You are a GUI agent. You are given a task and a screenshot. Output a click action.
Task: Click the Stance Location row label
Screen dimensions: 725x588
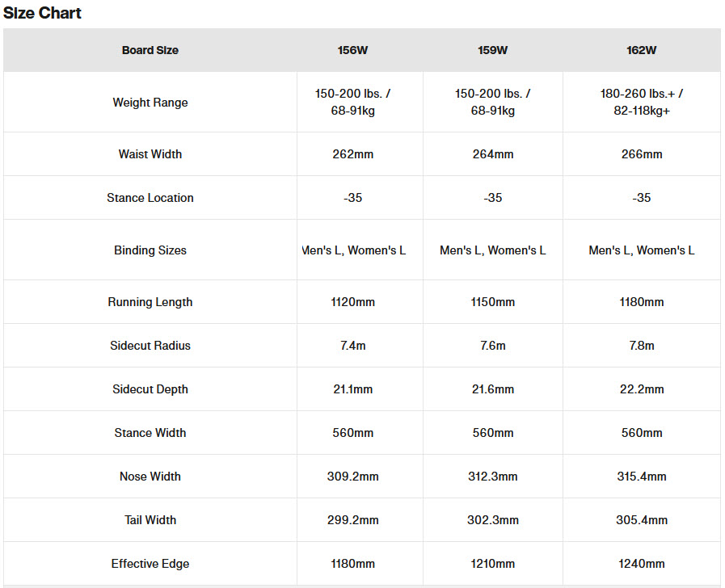[x=150, y=198]
